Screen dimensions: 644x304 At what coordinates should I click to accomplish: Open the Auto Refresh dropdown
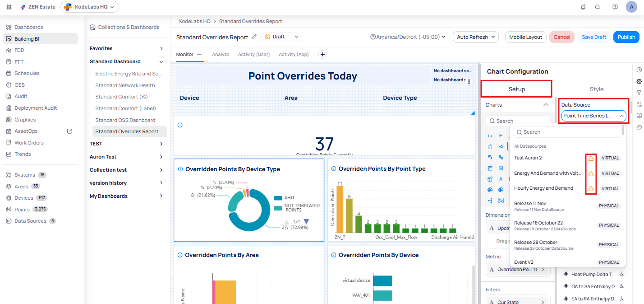pos(475,37)
